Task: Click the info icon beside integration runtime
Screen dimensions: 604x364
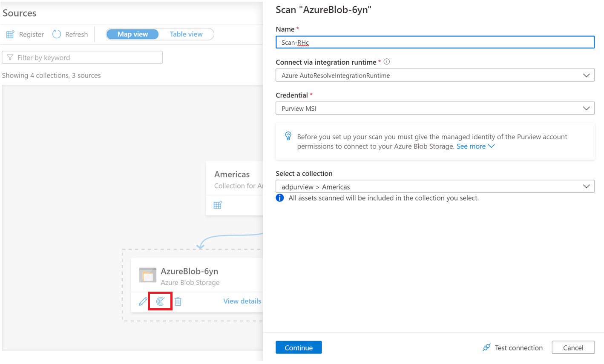Action: click(x=387, y=62)
